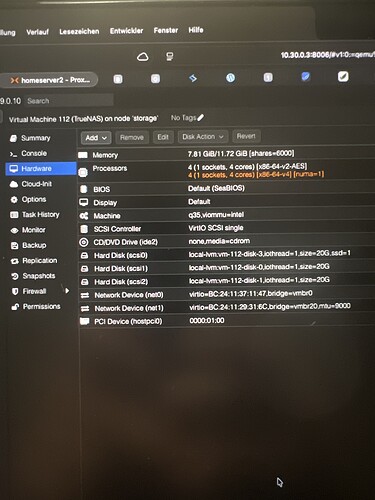Select the Processors row

tap(227, 171)
